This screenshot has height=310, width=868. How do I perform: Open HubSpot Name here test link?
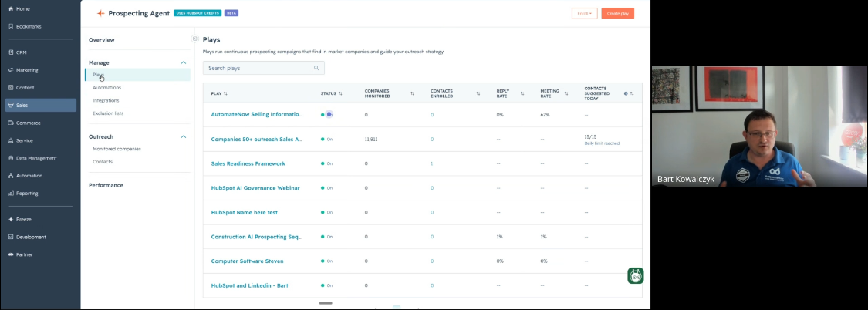click(x=244, y=213)
